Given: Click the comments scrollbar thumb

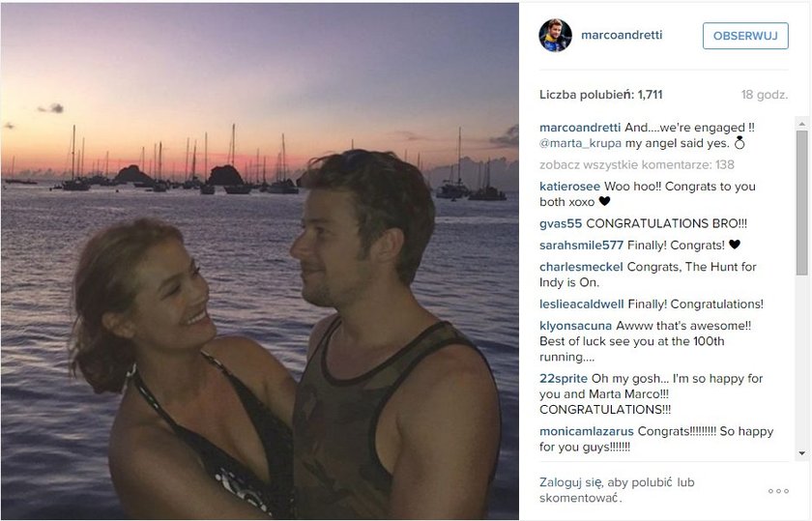Looking at the screenshot, I should (801, 203).
